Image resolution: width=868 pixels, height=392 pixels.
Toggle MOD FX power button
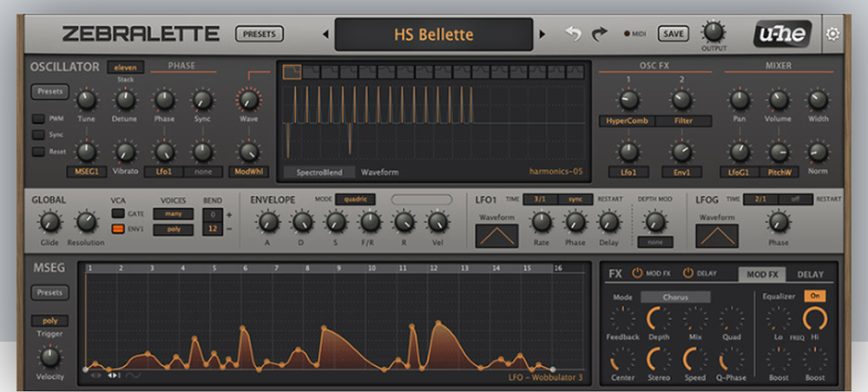[x=637, y=273]
